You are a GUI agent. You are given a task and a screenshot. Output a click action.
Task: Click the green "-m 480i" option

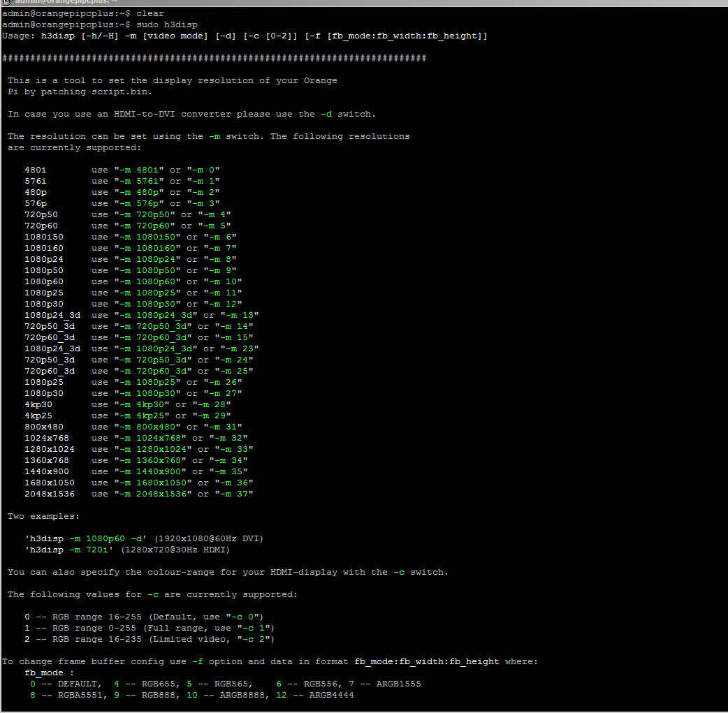pyautogui.click(x=139, y=170)
